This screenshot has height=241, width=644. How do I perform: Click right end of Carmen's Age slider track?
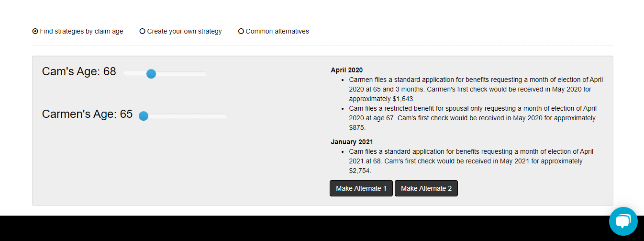coord(224,116)
